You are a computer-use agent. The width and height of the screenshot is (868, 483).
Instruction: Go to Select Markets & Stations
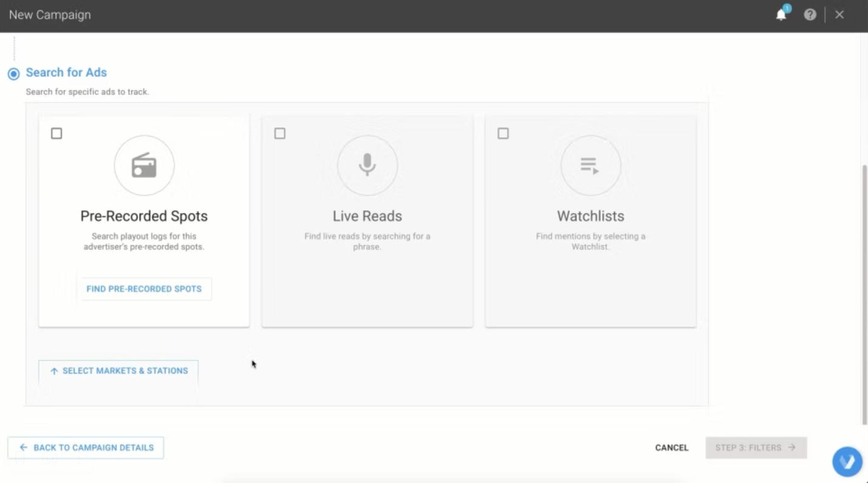118,371
